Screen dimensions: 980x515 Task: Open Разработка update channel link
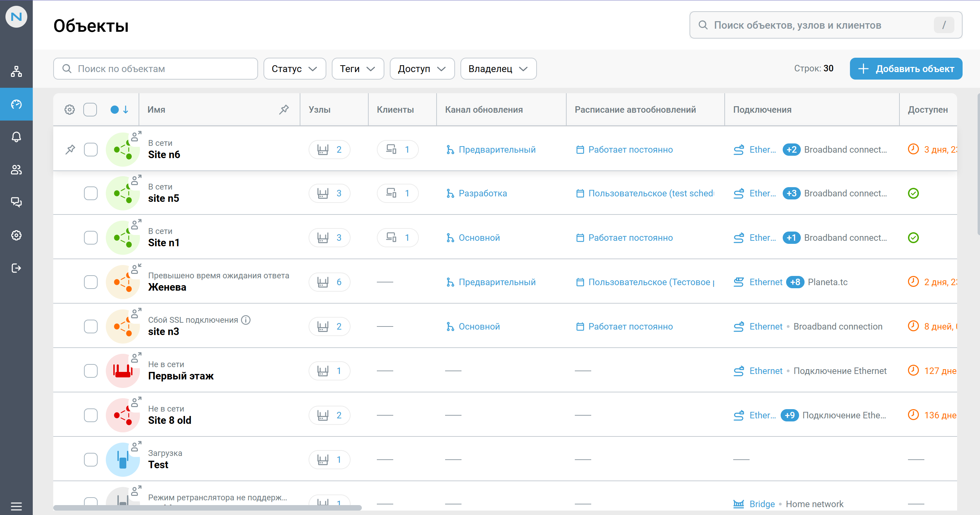[477, 193]
